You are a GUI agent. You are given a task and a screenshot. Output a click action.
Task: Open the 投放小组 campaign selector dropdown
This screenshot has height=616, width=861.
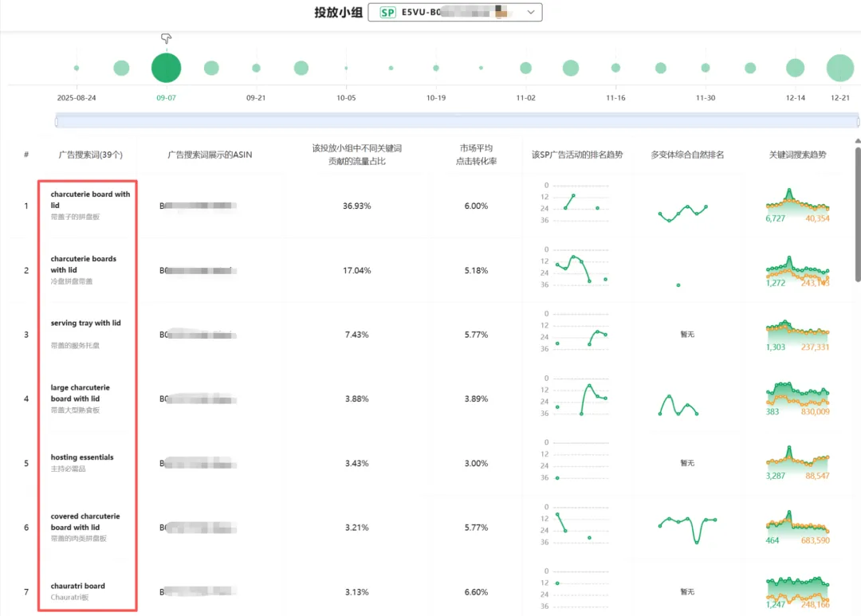point(454,12)
